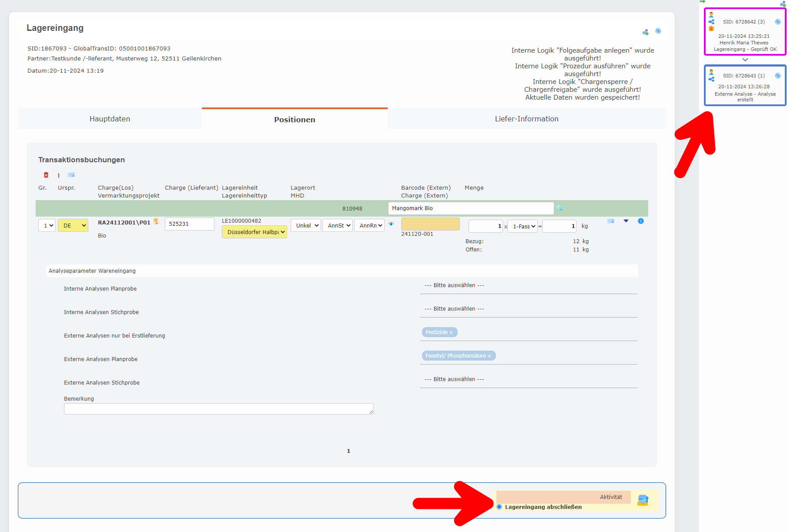Switch to the Hauptdaten tab
Image resolution: width=787 pixels, height=532 pixels.
tap(109, 118)
